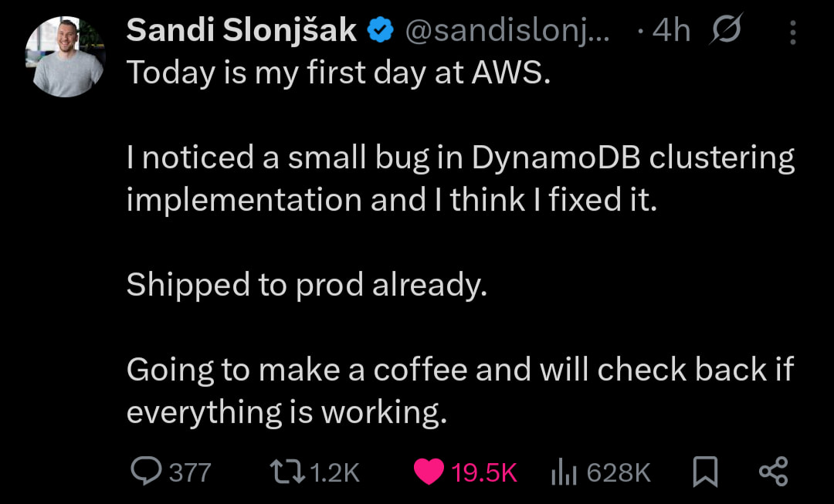Click the line 'Shipped to prod already.'
Screen dimensions: 834x504
point(307,285)
